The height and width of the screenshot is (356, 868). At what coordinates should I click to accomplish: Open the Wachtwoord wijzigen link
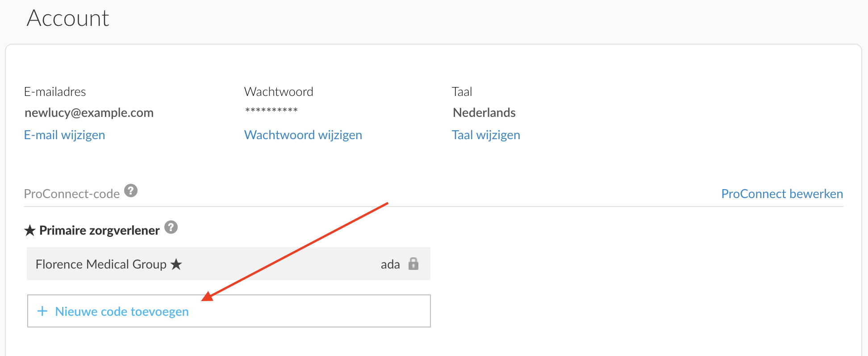(x=303, y=135)
